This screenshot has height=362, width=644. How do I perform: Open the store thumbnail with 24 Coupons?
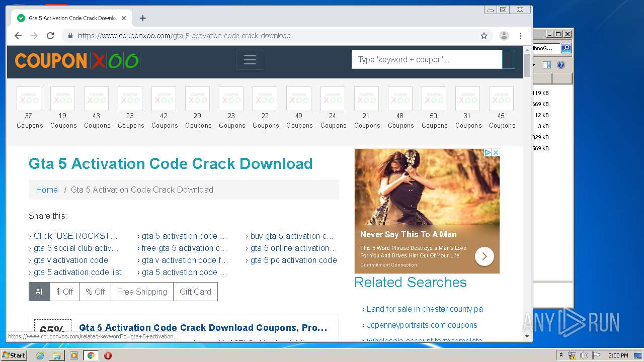point(333,99)
